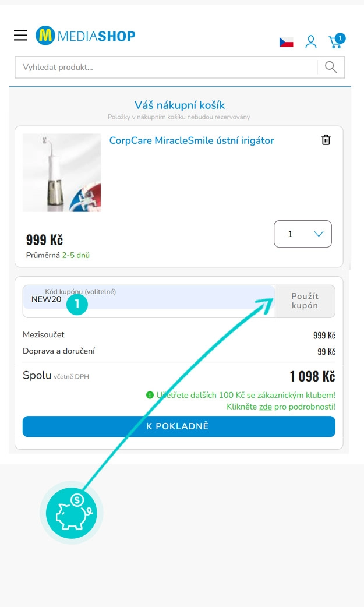This screenshot has width=364, height=607.
Task: Click the cart item count badge
Action: pos(340,38)
